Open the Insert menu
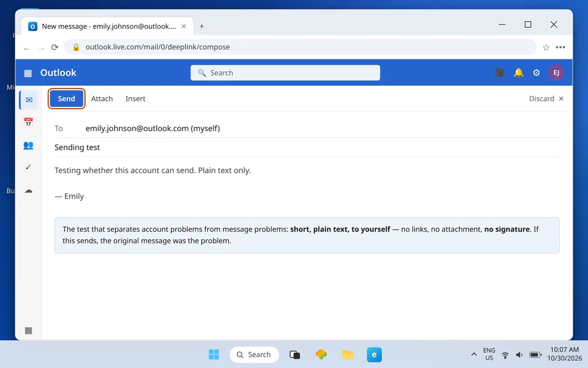The height and width of the screenshot is (368, 588). click(x=136, y=98)
